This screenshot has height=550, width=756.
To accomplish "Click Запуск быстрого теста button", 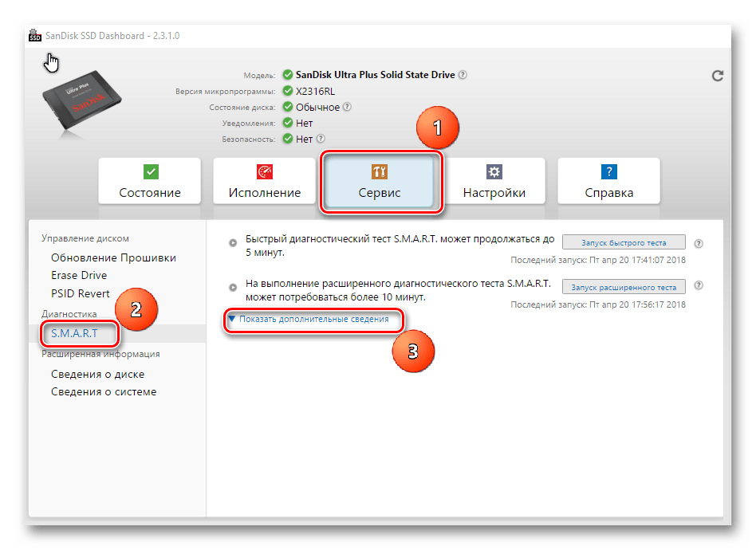I will point(624,242).
